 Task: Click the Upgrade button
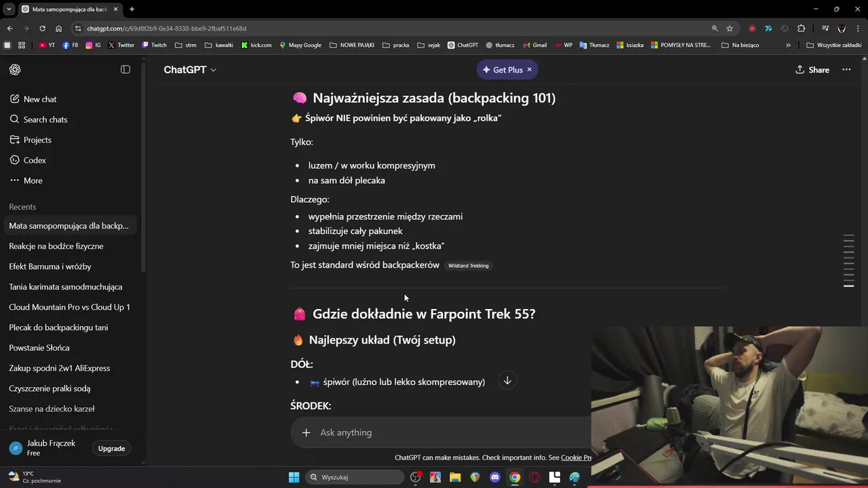(111, 449)
